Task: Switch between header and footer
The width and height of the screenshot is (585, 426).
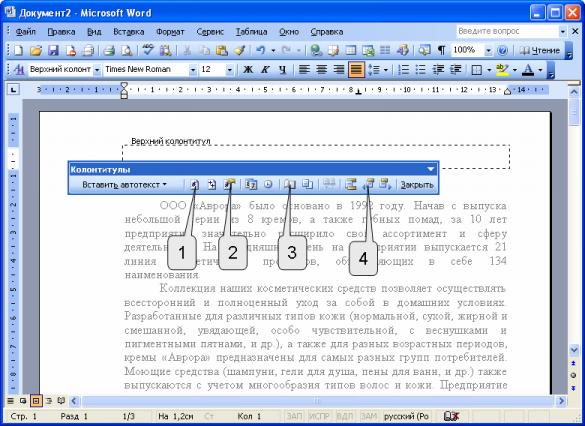Action: pyautogui.click(x=350, y=185)
